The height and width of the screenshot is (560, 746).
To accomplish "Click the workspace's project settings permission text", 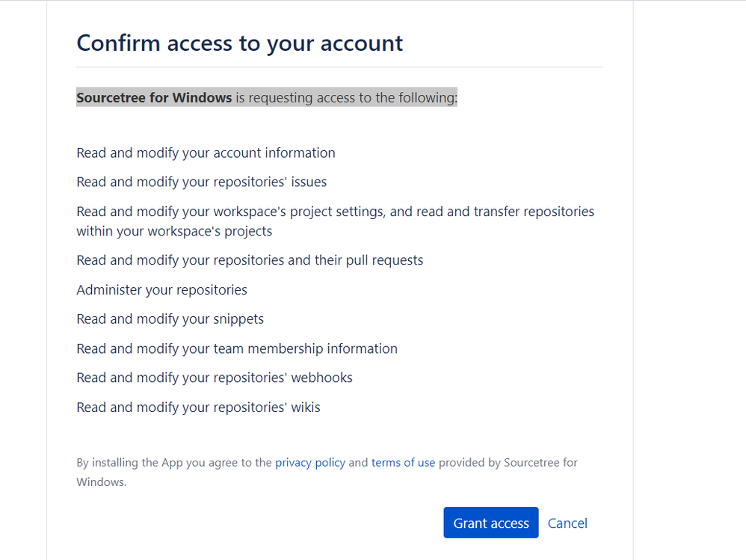I will point(336,221).
